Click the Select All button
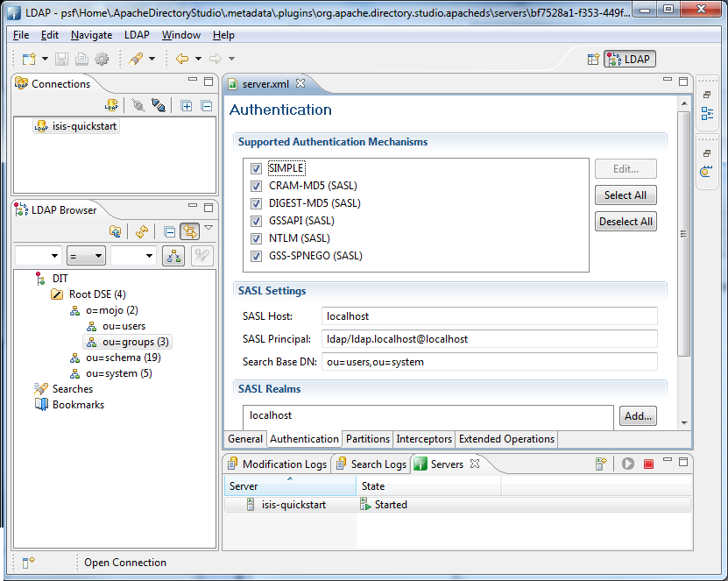 (x=625, y=195)
